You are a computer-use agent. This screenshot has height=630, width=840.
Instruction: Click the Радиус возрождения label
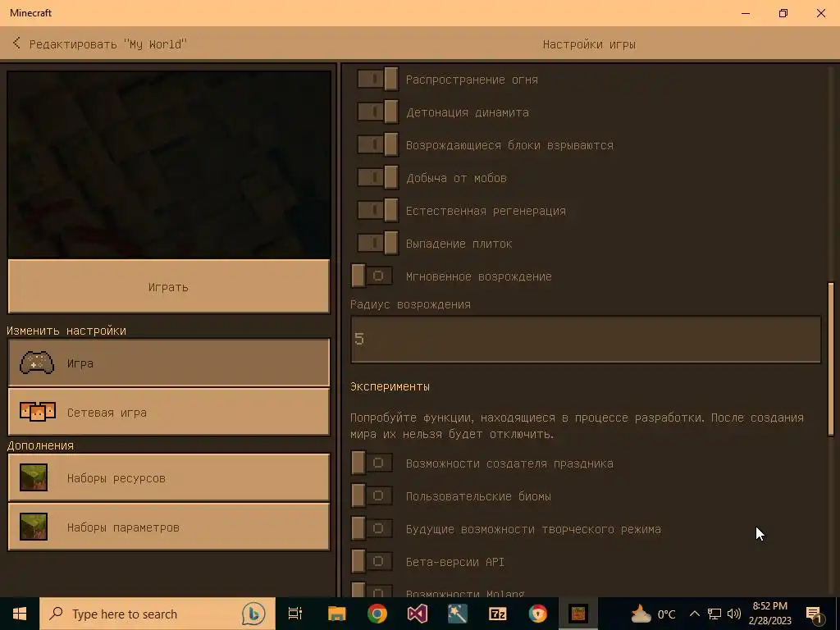click(x=410, y=304)
